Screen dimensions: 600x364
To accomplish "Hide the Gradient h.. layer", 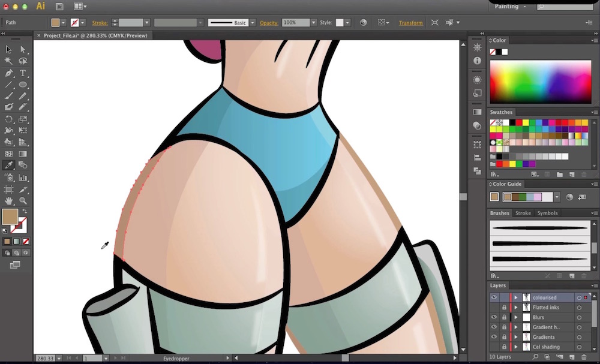I will (x=494, y=327).
